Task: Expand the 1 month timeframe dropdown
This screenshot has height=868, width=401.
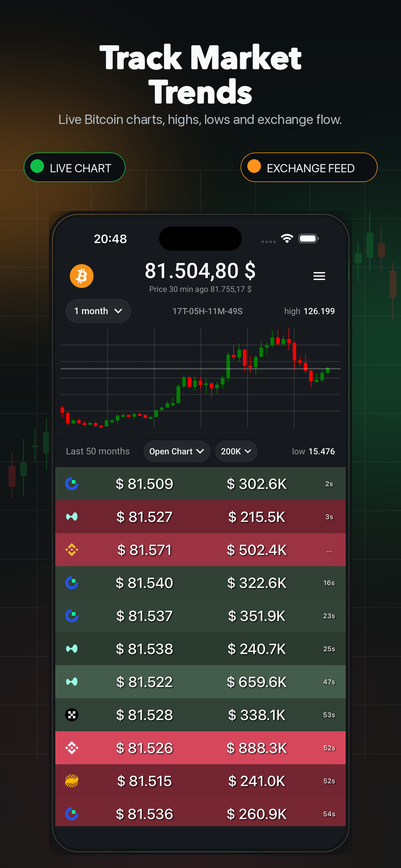Action: pyautogui.click(x=98, y=311)
